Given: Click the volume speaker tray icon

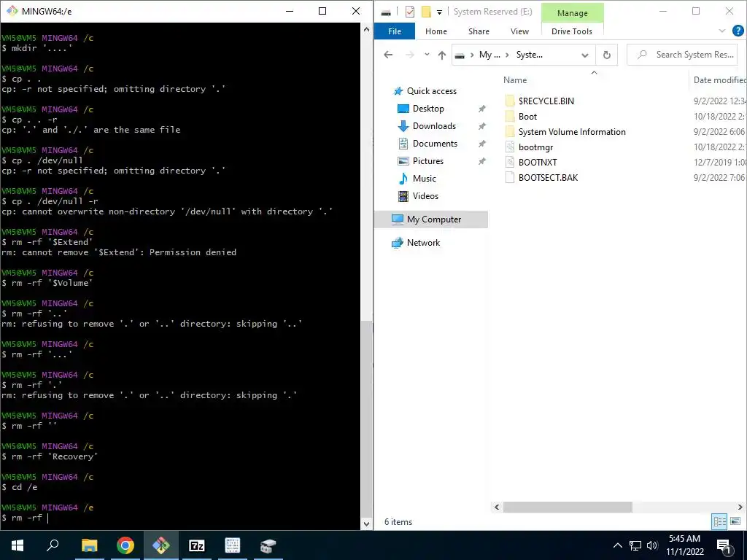Looking at the screenshot, I should click(651, 545).
